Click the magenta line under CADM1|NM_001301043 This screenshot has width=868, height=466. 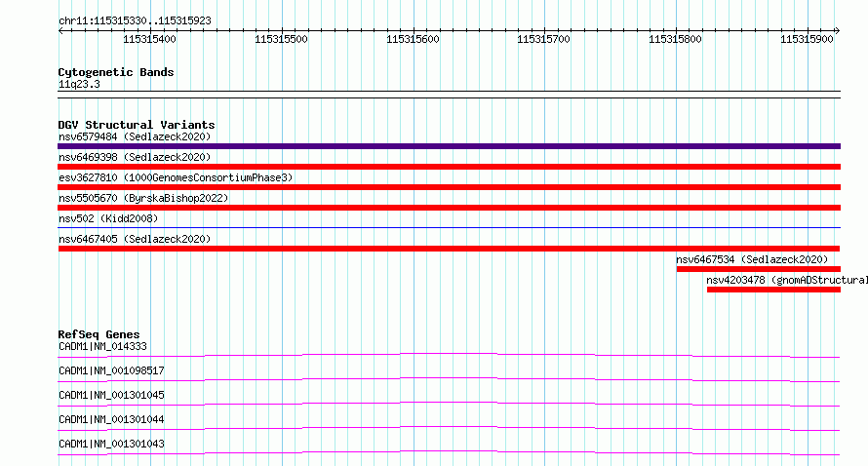(x=449, y=452)
